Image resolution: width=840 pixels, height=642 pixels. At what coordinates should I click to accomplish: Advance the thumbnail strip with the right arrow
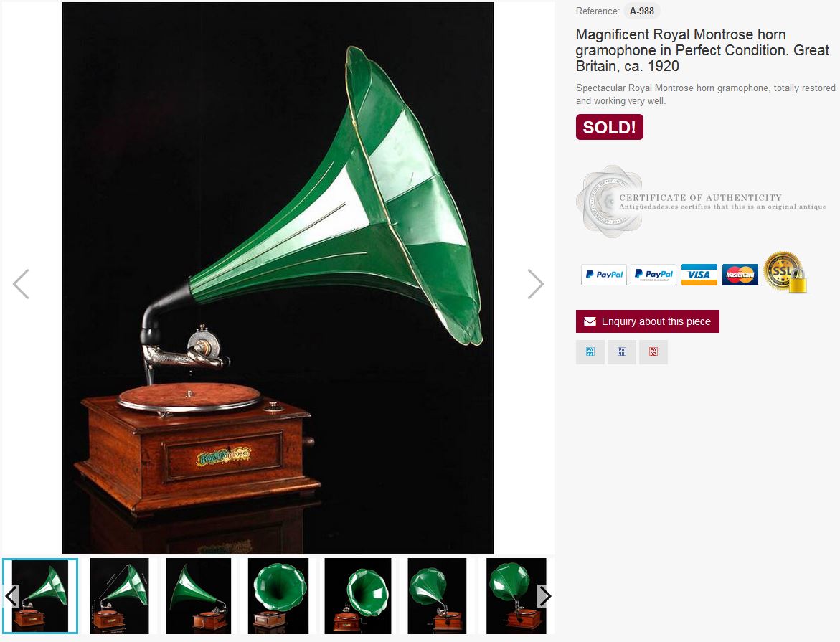[x=544, y=596]
